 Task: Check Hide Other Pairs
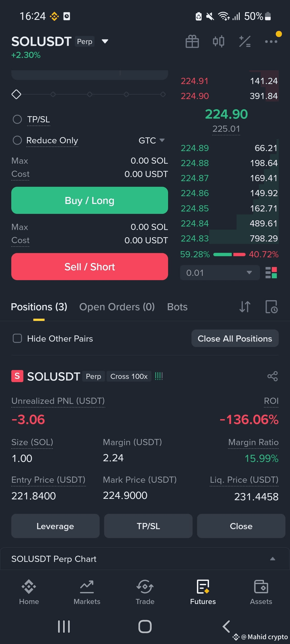pos(17,338)
